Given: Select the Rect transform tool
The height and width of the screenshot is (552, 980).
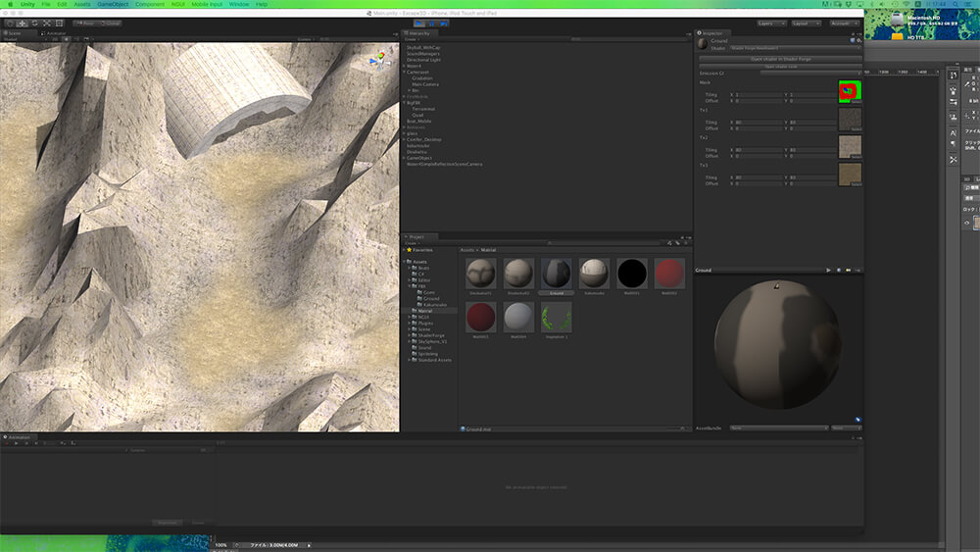Looking at the screenshot, I should click(59, 23).
